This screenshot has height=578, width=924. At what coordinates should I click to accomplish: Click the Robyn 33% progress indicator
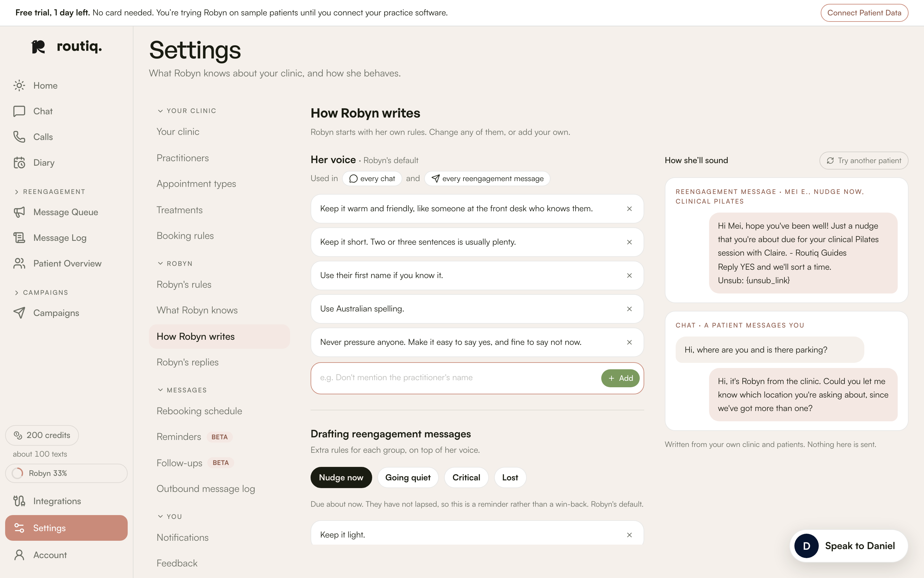coord(66,473)
